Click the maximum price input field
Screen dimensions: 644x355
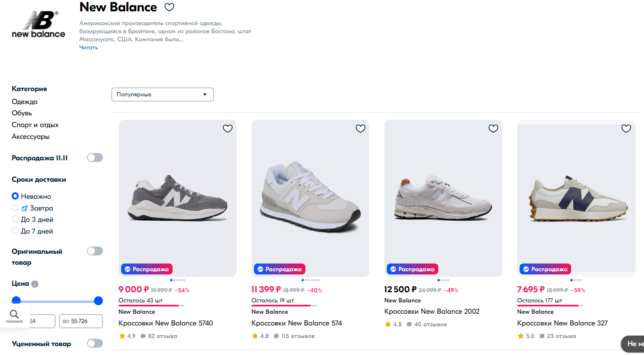[x=81, y=321]
